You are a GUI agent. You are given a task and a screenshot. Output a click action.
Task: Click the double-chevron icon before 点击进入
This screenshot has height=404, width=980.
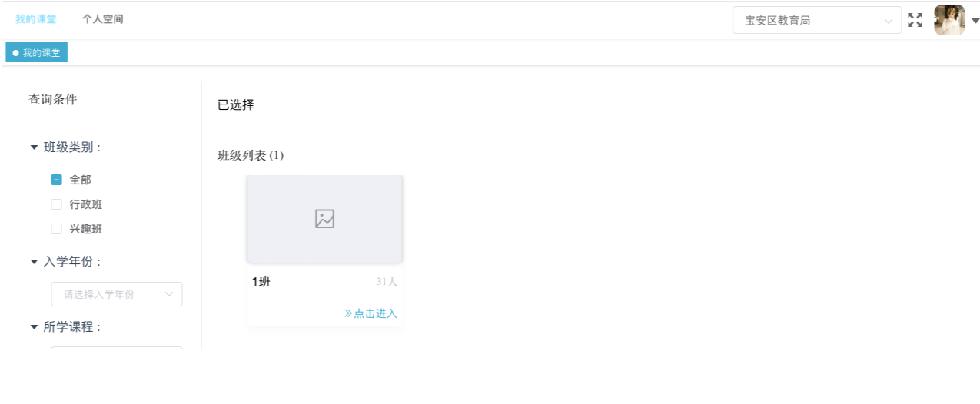(348, 313)
